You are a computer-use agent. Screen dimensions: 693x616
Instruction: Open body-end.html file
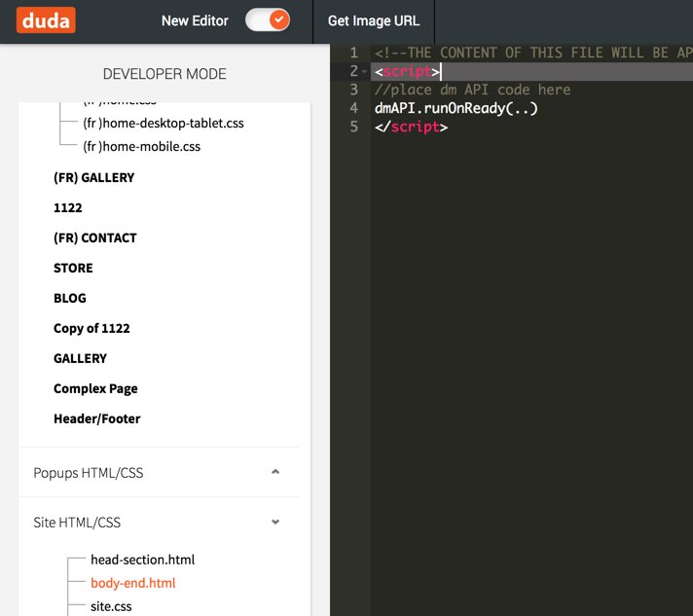[x=133, y=583]
